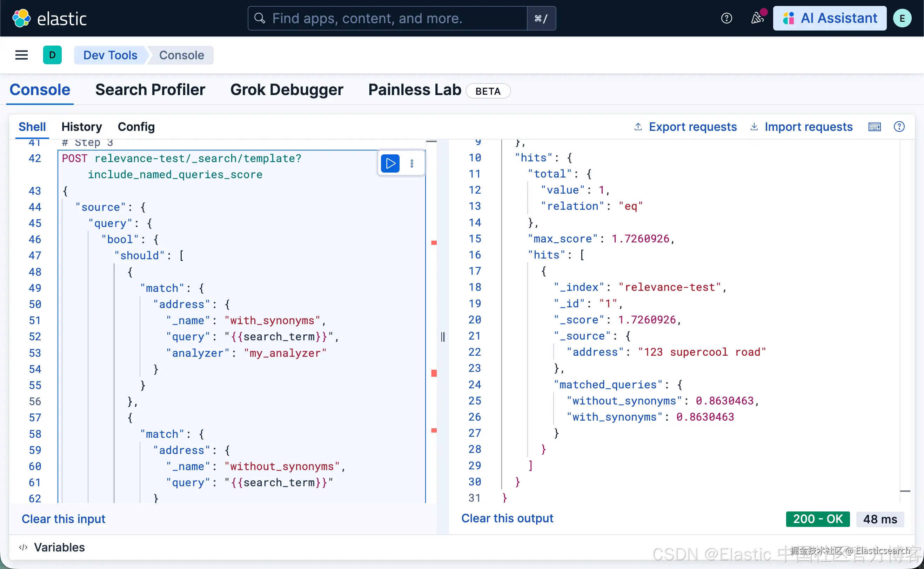Click the console help question icon
This screenshot has width=924, height=569.
coord(899,127)
